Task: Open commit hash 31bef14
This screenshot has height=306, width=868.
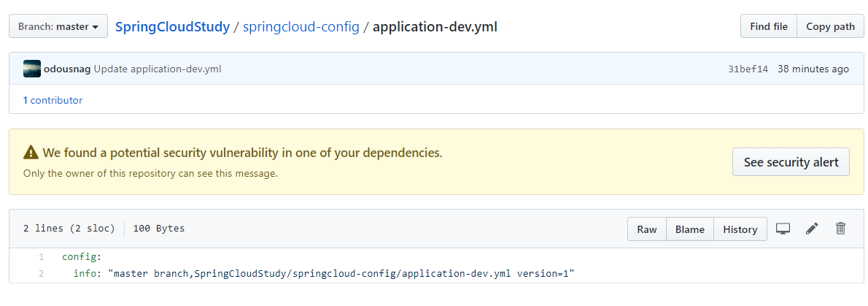Action: click(x=748, y=69)
